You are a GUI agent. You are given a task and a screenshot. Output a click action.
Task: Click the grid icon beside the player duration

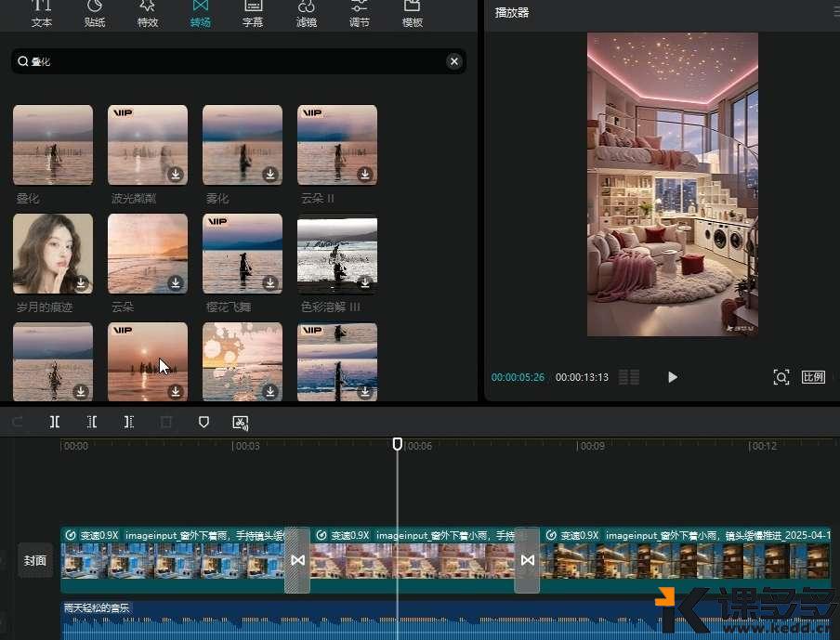629,377
